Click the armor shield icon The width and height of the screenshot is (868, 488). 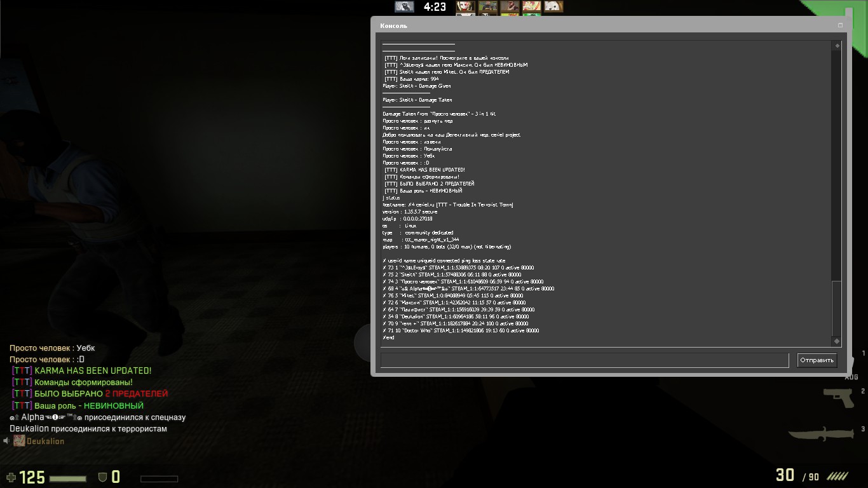[x=102, y=477]
